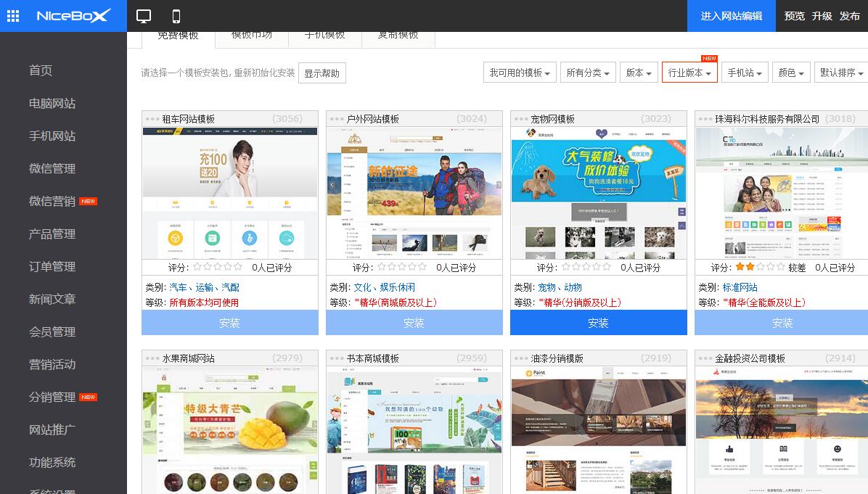
Task: Click category link 宠物
Action: [x=546, y=287]
